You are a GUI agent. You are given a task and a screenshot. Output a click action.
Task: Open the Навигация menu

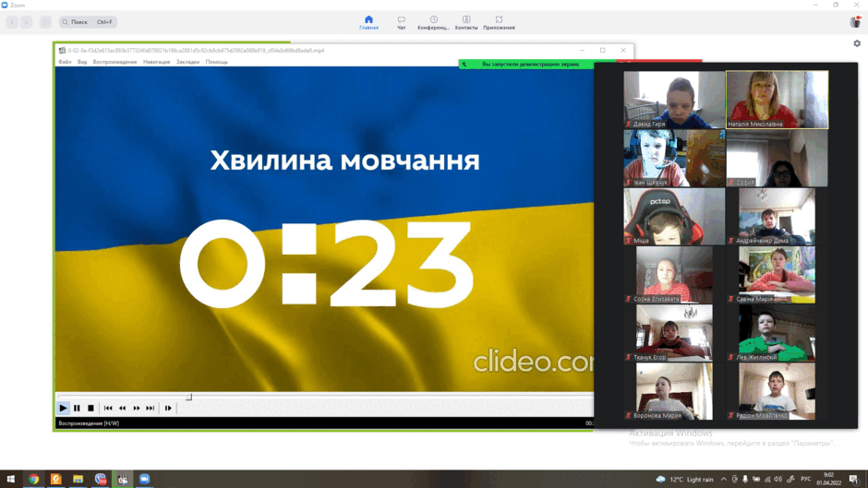(x=157, y=62)
